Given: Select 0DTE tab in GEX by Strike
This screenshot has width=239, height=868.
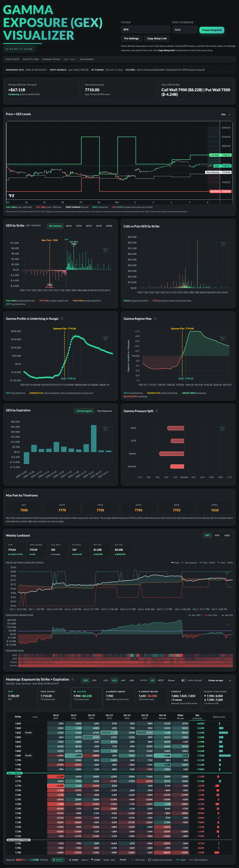Looking at the screenshot, I should 69,226.
